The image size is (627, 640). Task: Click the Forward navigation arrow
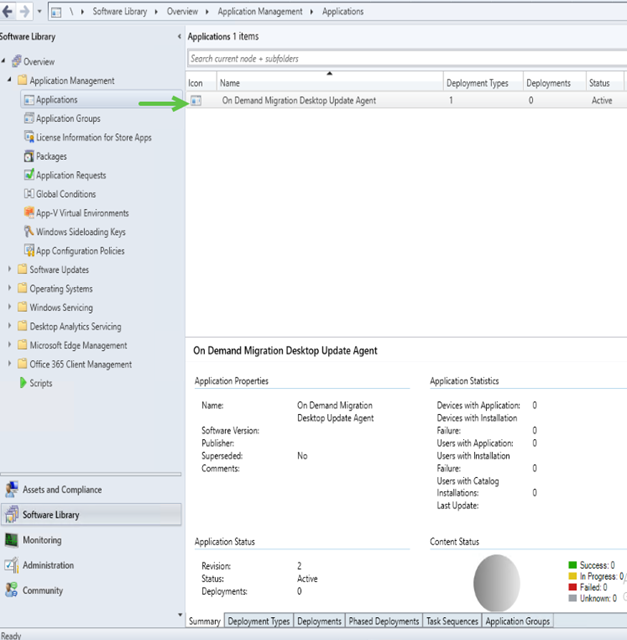pyautogui.click(x=24, y=11)
